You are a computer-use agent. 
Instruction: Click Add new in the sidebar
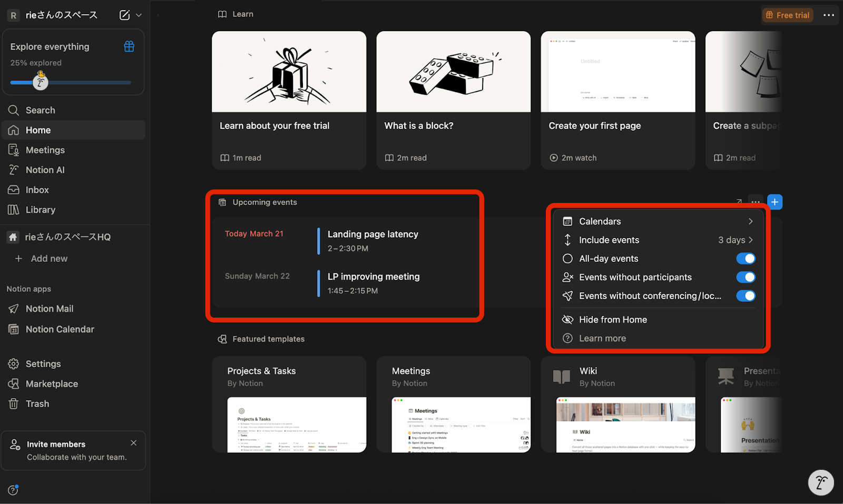[48, 259]
